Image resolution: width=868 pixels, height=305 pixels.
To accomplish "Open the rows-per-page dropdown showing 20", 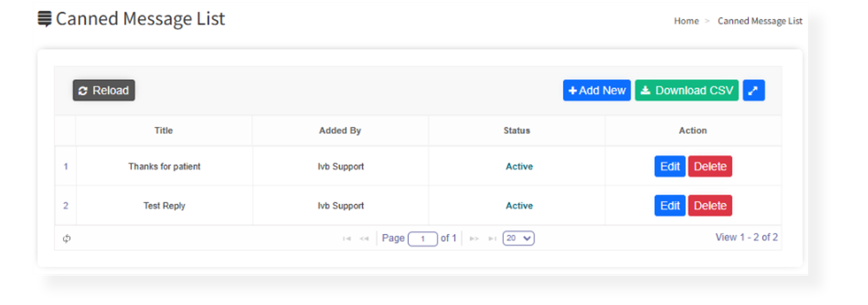I will click(519, 238).
